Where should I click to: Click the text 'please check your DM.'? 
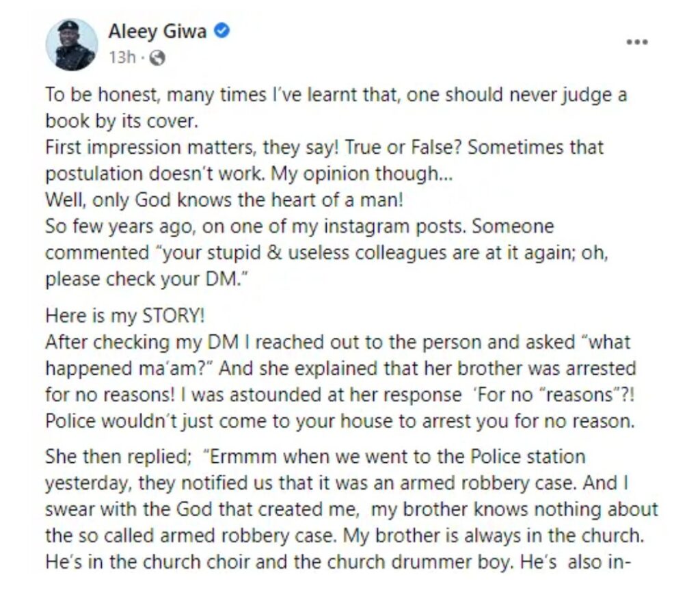click(x=146, y=279)
